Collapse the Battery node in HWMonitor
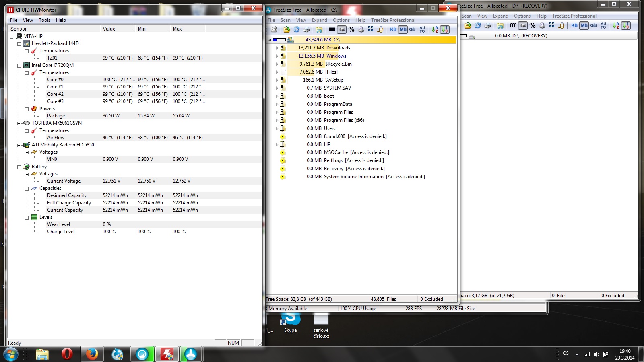Image resolution: width=644 pixels, height=362 pixels. point(19,167)
